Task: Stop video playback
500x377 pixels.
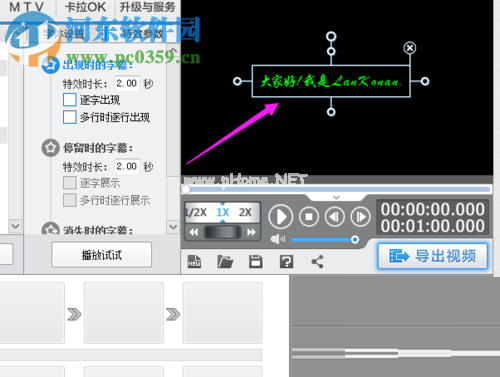Action: pyautogui.click(x=309, y=217)
